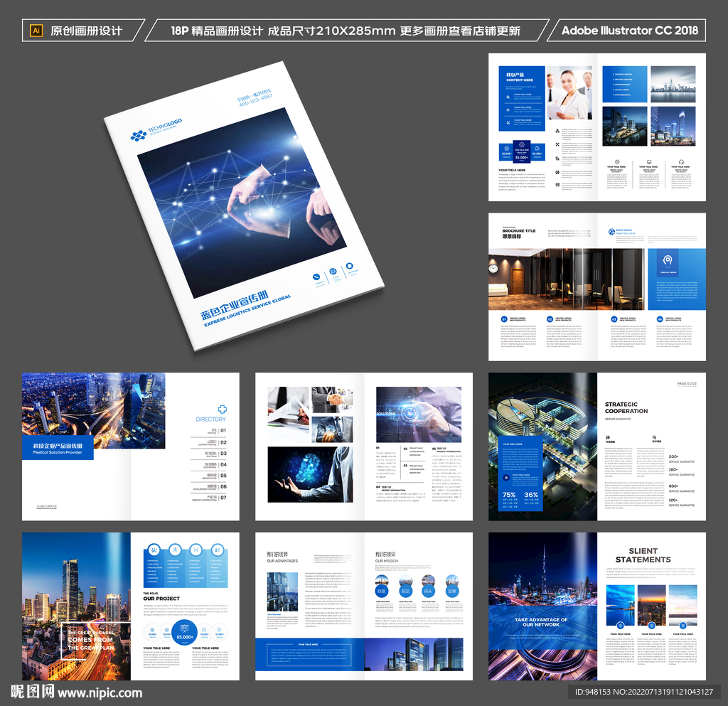Click the 原创画册设计 banner label
The height and width of the screenshot is (706, 728).
(x=86, y=31)
